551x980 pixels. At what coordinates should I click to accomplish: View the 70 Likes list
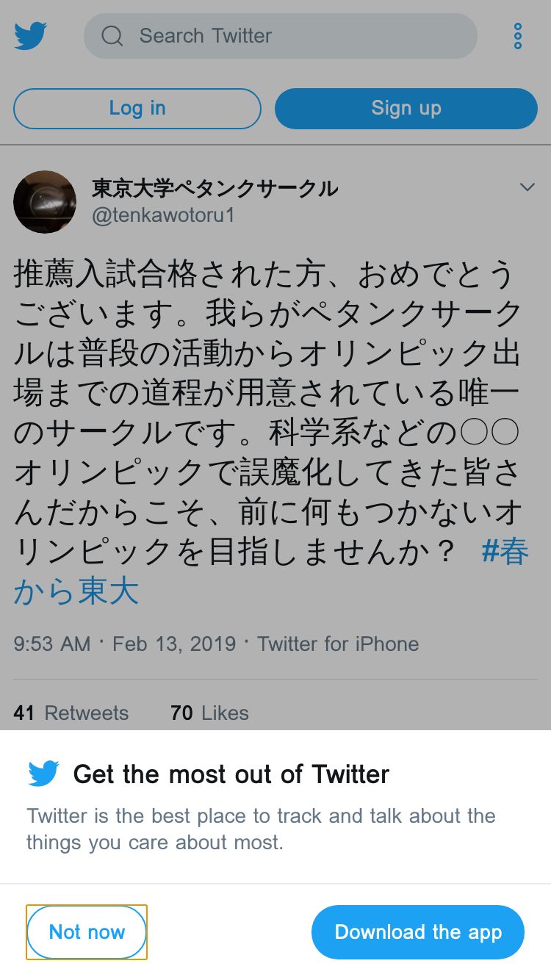point(209,713)
